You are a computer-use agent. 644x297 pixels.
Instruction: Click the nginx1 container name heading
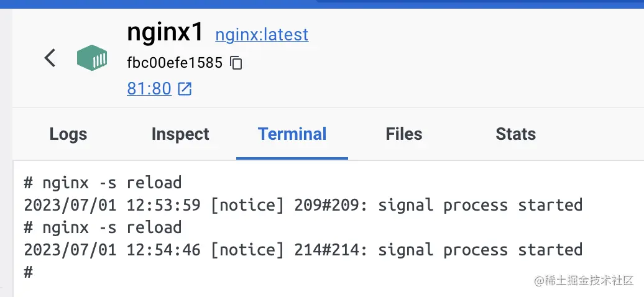coord(165,32)
